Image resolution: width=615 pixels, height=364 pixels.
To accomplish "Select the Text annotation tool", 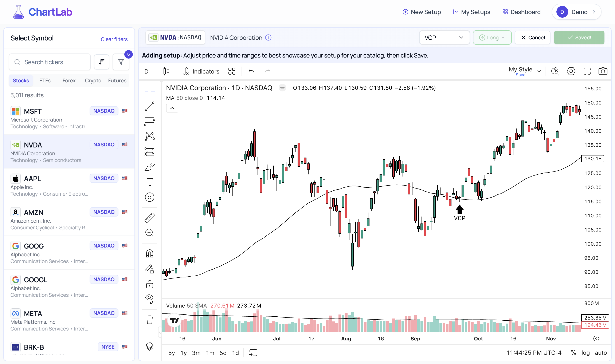I will point(149,182).
